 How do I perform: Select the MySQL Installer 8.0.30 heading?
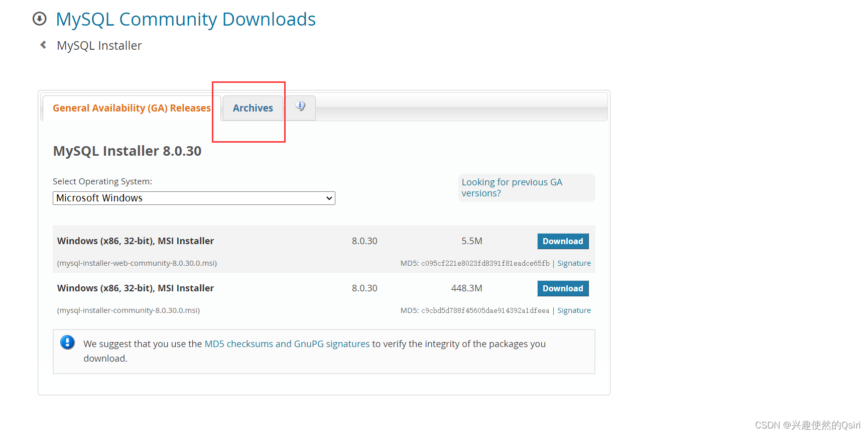pos(127,151)
